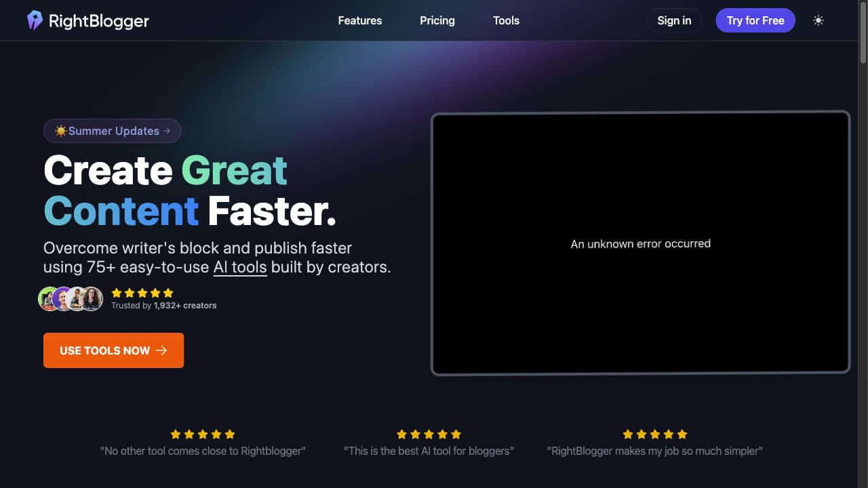Viewport: 868px width, 488px height.
Task: Click the Sign in button
Action: coord(674,20)
